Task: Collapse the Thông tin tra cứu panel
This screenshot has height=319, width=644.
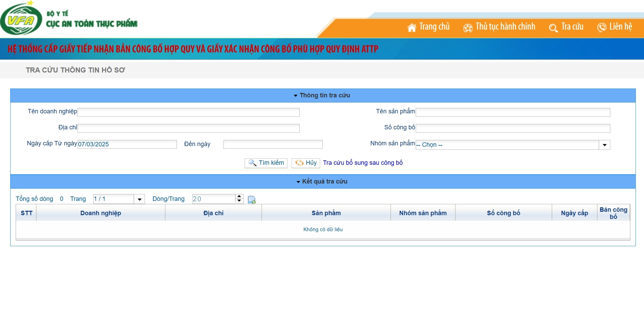Action: coord(296,96)
